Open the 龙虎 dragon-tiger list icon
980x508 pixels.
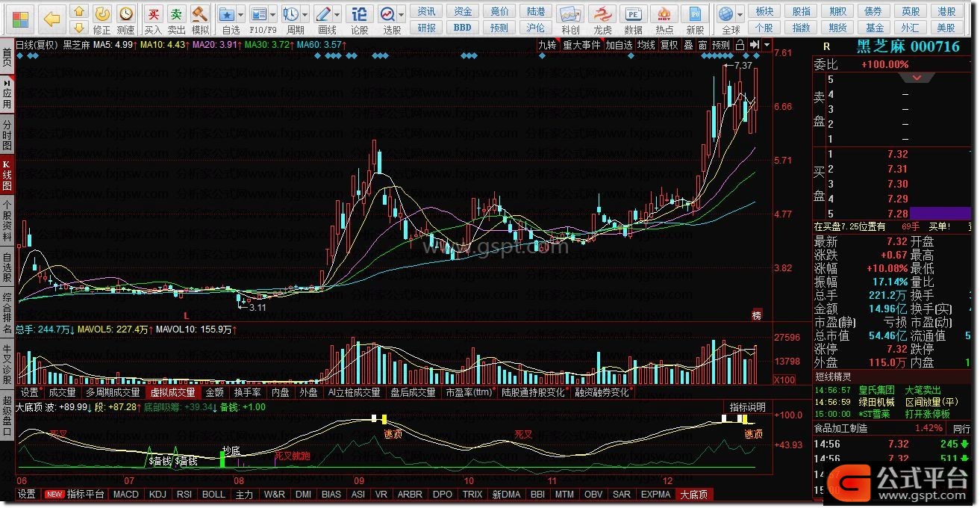(x=602, y=19)
